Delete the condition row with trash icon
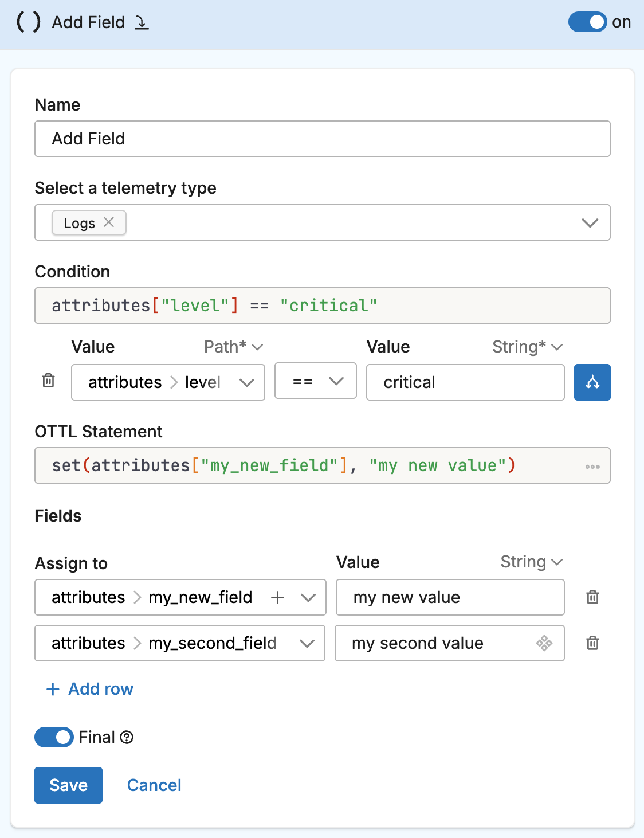644x838 pixels. (49, 381)
